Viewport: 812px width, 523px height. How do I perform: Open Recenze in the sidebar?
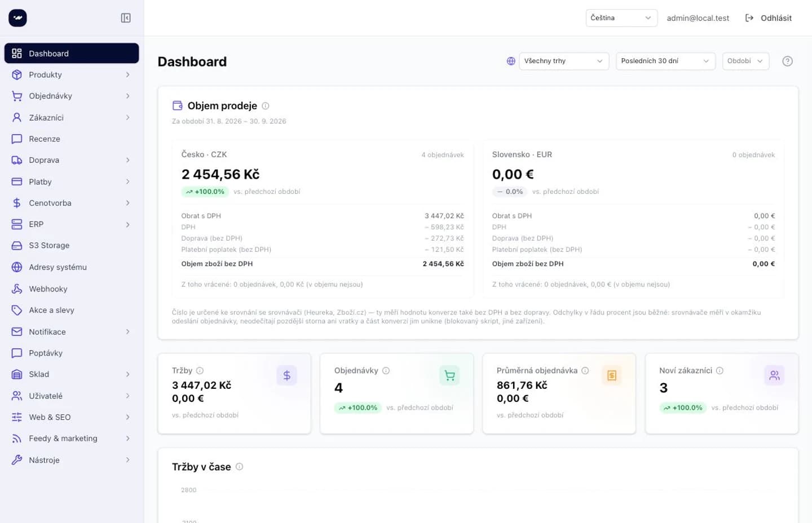tap(72, 139)
